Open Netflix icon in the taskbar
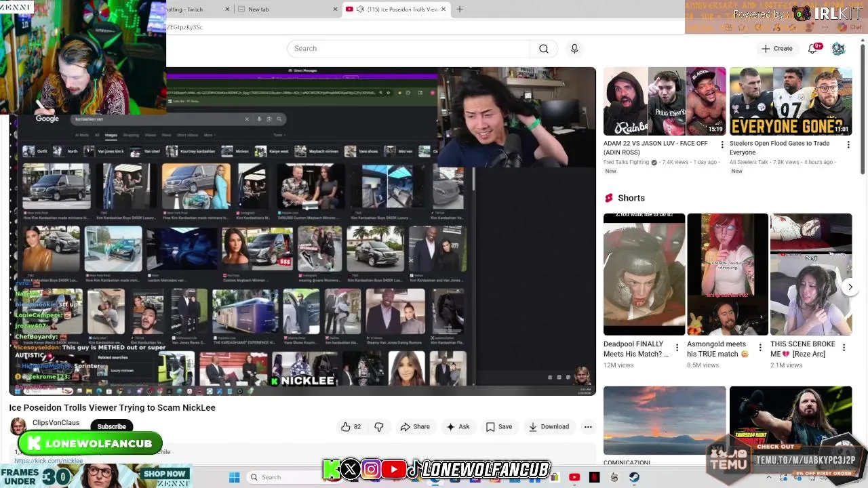 pyautogui.click(x=595, y=477)
